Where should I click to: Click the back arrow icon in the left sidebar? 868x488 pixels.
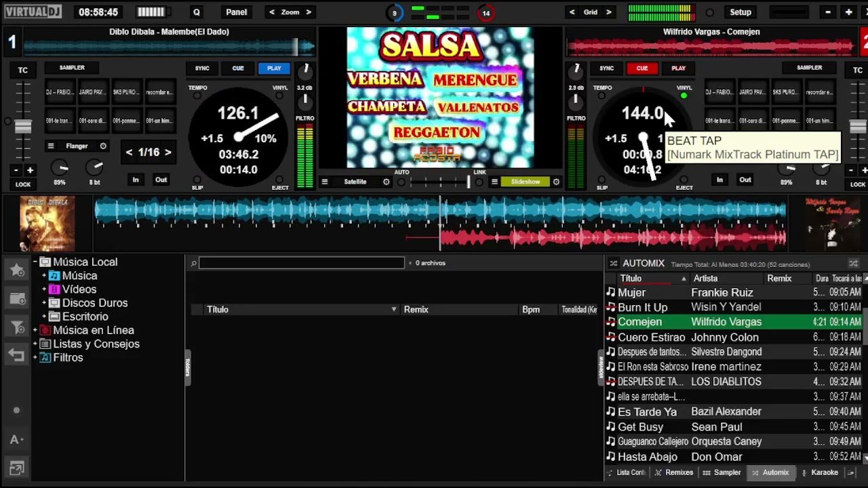[x=17, y=355]
